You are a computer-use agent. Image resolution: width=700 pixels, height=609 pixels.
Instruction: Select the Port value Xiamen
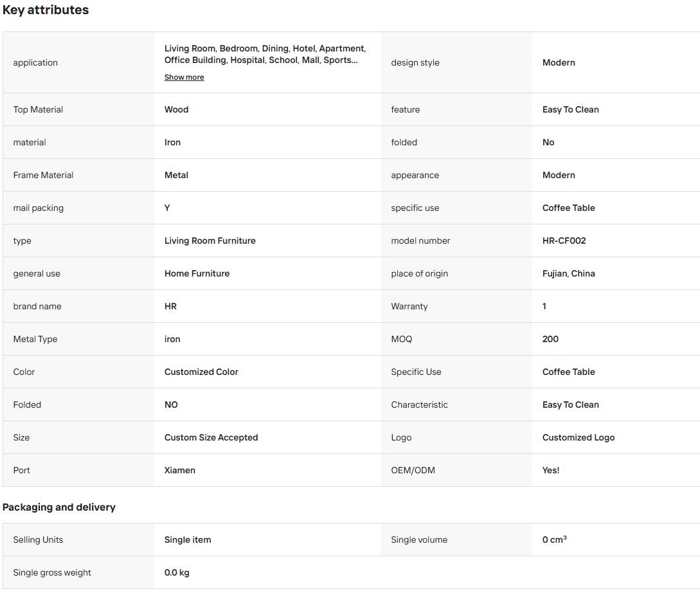click(179, 470)
